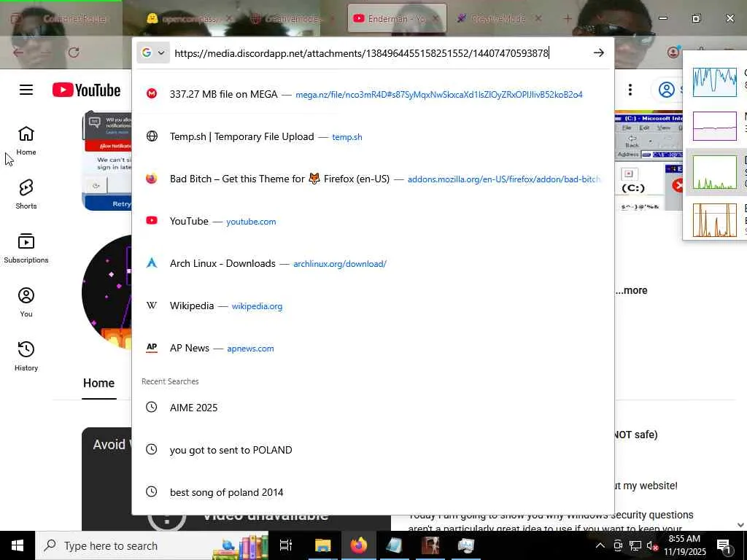Select recent search AIME 2025
Image resolution: width=747 pixels, height=560 pixels.
point(373,408)
